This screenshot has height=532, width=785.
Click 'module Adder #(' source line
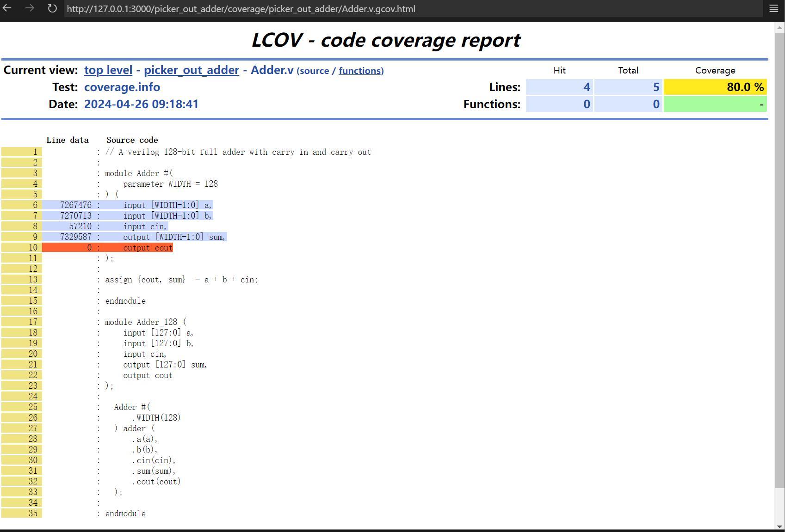(139, 173)
